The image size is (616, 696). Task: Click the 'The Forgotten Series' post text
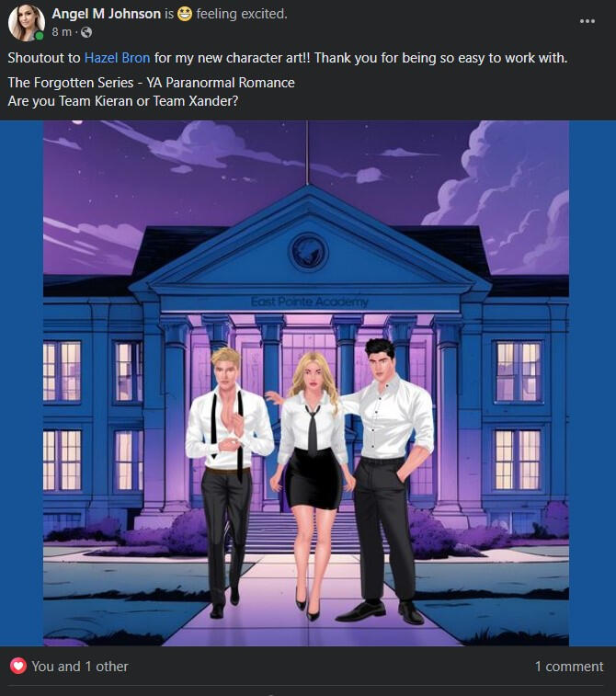click(x=71, y=83)
